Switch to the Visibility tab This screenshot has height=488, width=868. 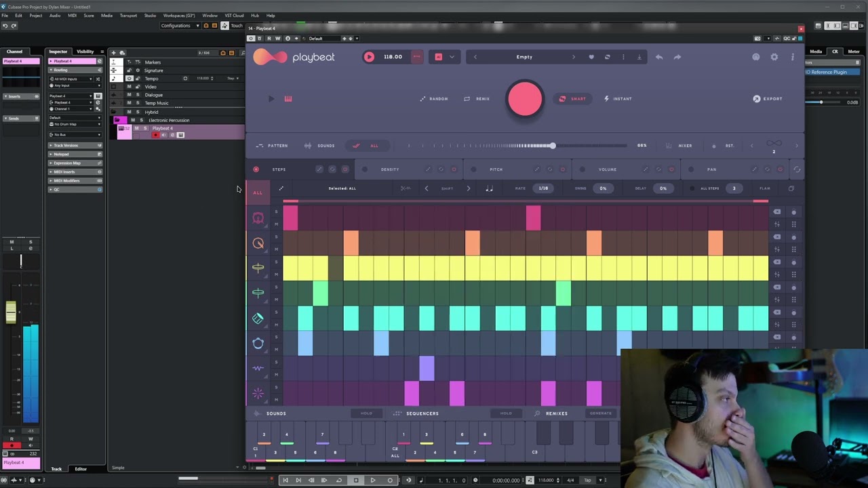(x=85, y=52)
